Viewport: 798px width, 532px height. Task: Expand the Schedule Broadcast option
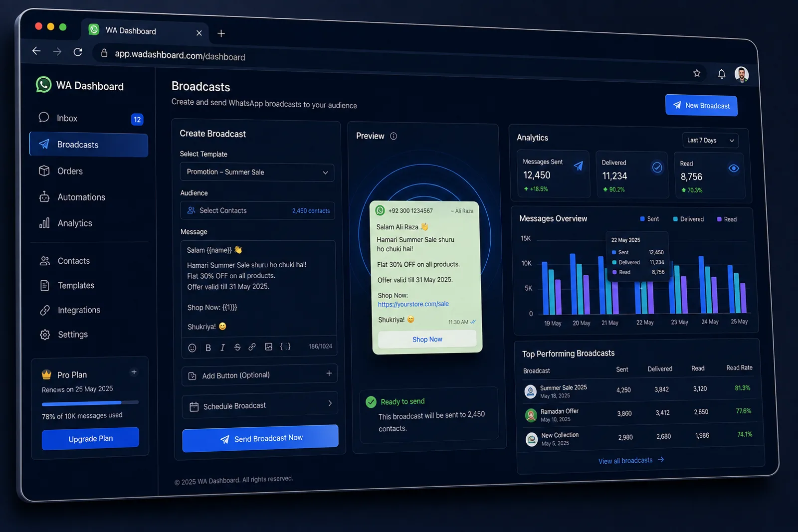[260, 405]
